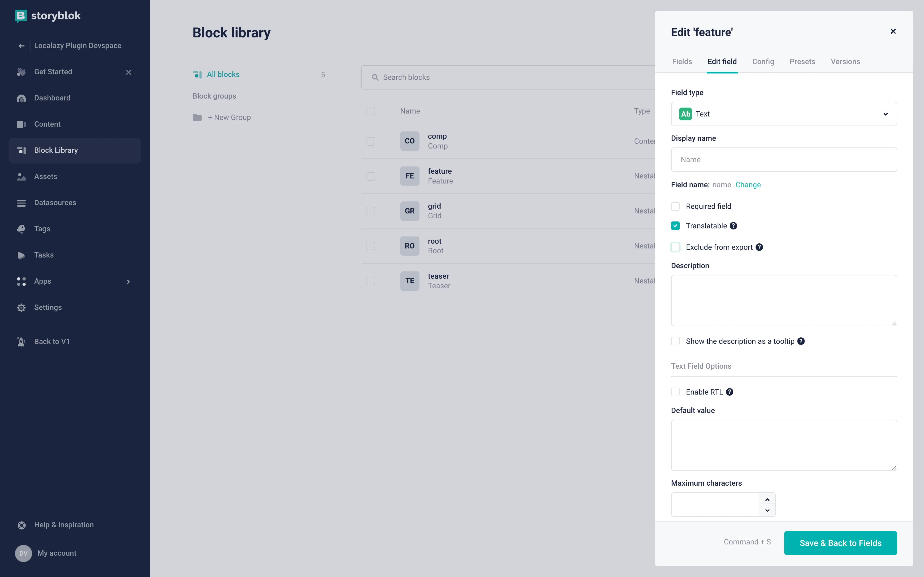Screen dimensions: 924x577
Task: Click the Tags sidebar icon
Action: click(22, 229)
